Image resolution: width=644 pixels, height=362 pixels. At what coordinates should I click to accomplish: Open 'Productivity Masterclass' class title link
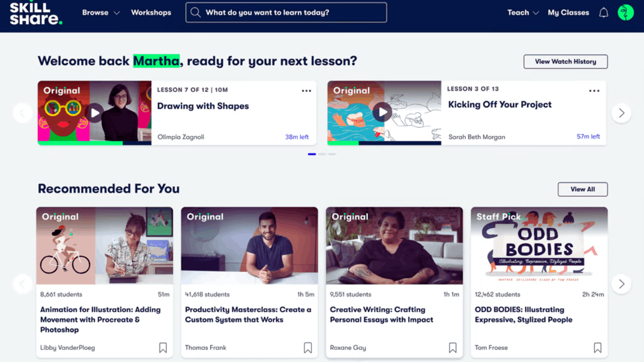coord(248,315)
